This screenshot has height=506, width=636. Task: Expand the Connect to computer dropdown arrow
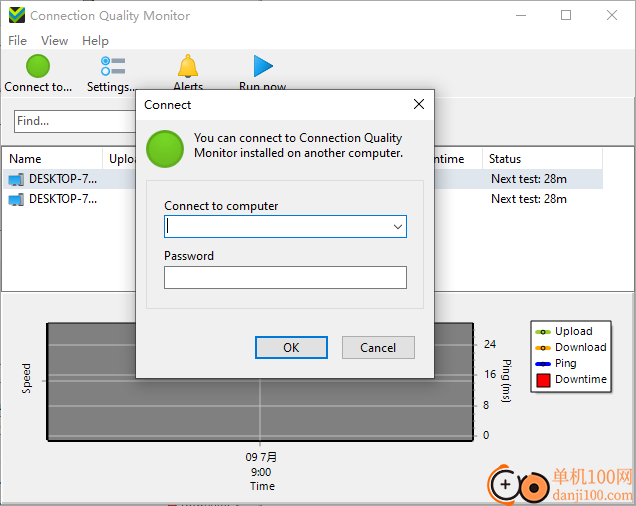coord(398,226)
